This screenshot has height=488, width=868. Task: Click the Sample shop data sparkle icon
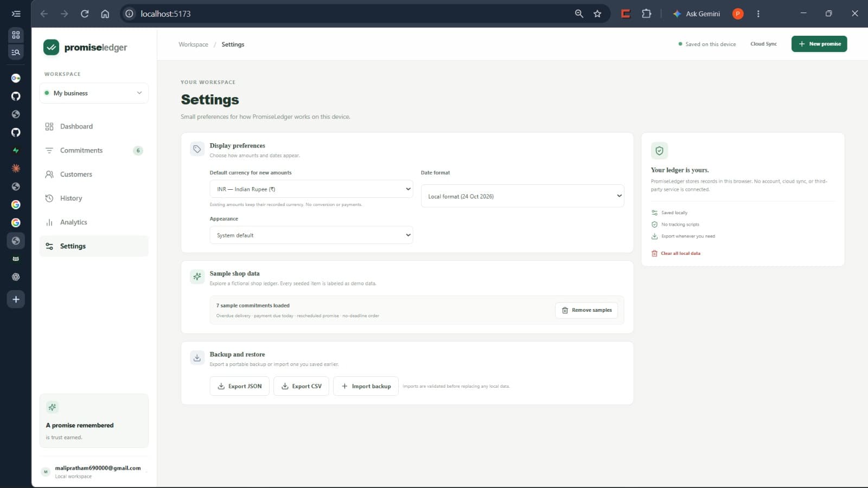[x=197, y=277]
